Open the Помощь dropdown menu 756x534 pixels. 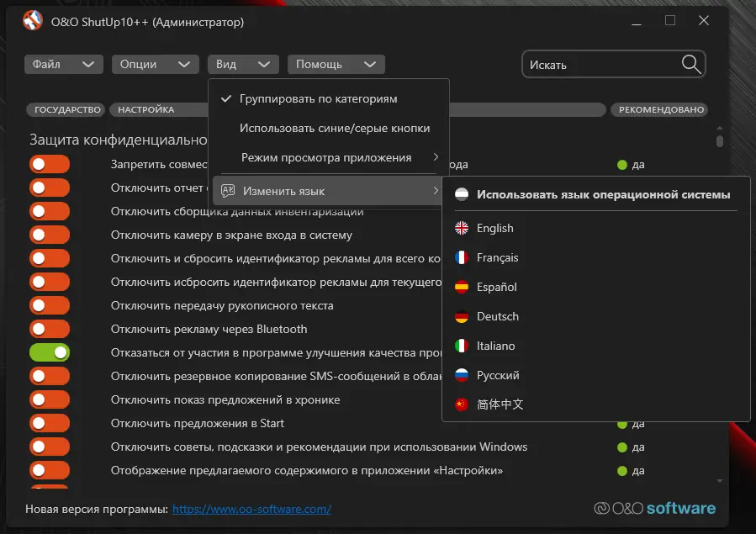[x=336, y=64]
